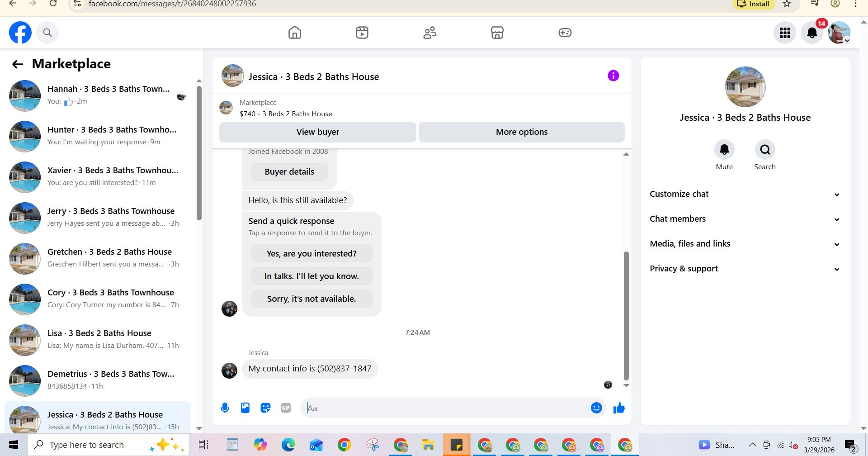The height and width of the screenshot is (456, 868).
Task: Open the Marketplace storefront icon
Action: (497, 33)
